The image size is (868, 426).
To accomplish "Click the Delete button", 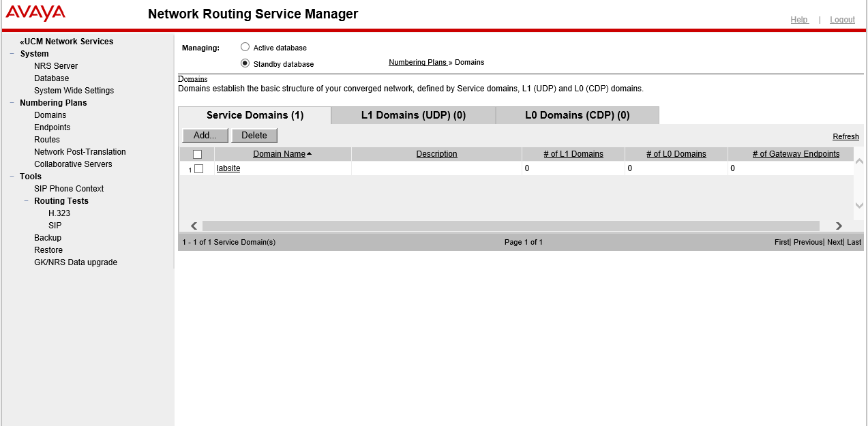I will [x=254, y=136].
